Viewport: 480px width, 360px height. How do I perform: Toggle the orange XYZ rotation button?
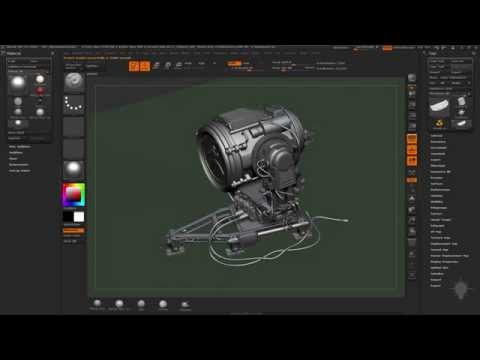[412, 180]
